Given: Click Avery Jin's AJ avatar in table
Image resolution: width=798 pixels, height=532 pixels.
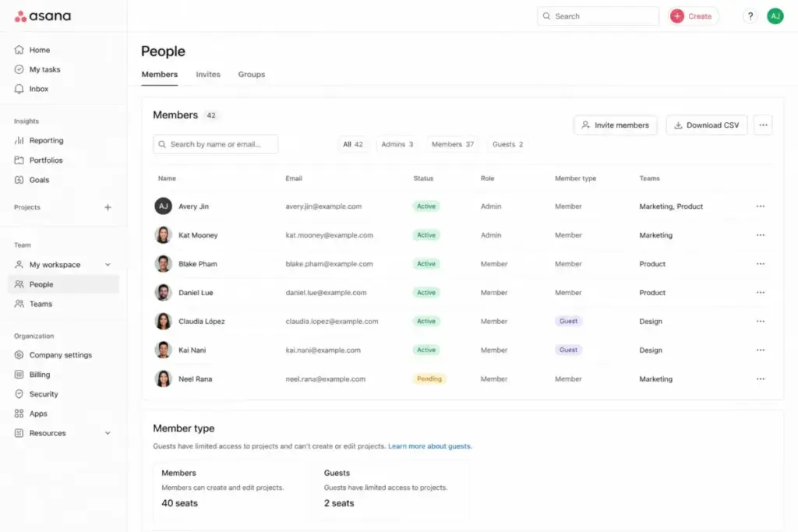Looking at the screenshot, I should 163,206.
